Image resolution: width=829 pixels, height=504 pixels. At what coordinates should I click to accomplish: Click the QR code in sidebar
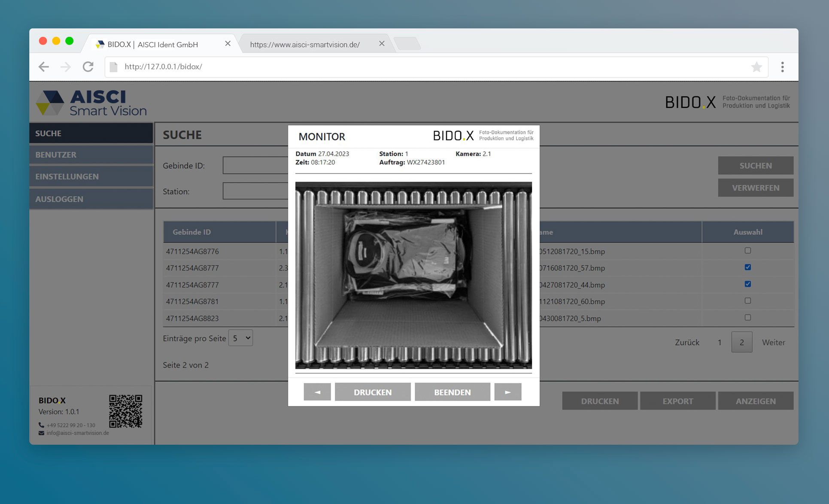125,411
